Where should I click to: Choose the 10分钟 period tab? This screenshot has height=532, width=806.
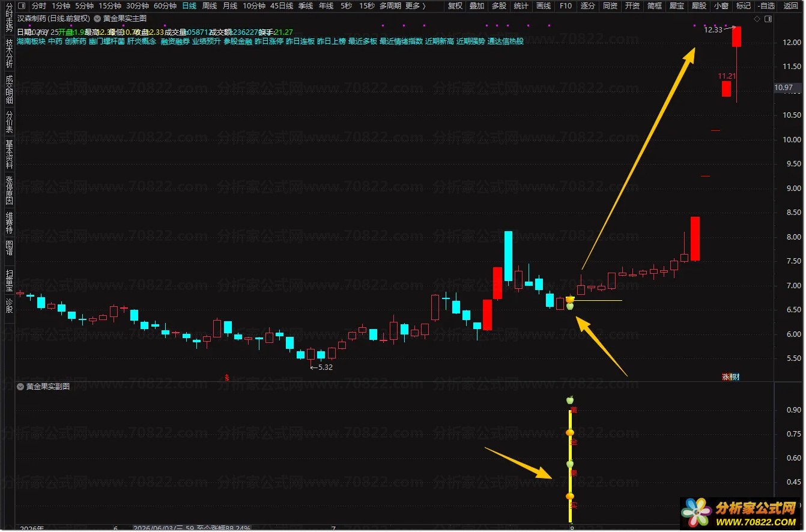pyautogui.click(x=254, y=6)
